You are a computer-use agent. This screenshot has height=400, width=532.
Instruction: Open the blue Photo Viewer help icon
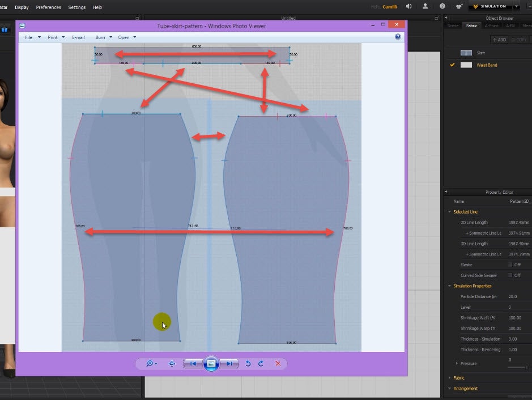tap(398, 37)
